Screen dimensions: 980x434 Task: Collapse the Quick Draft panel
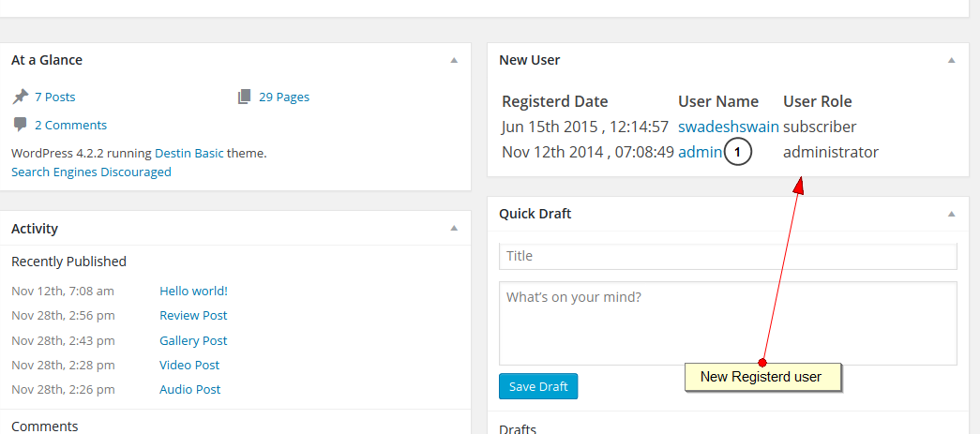tap(951, 214)
